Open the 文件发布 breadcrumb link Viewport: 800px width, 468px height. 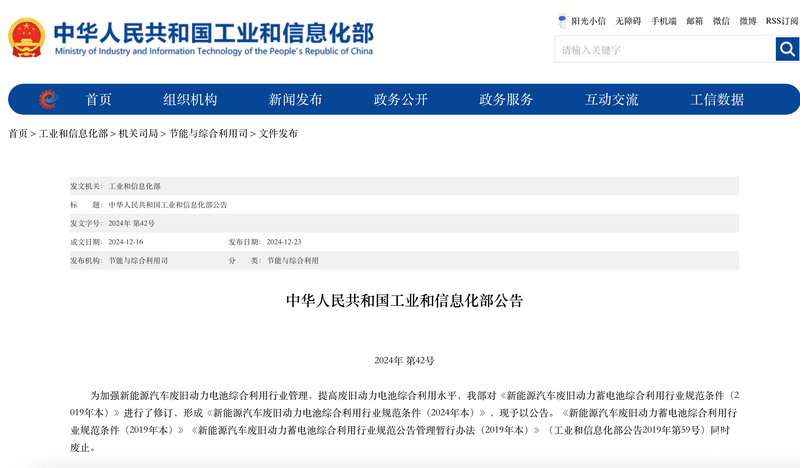(278, 134)
